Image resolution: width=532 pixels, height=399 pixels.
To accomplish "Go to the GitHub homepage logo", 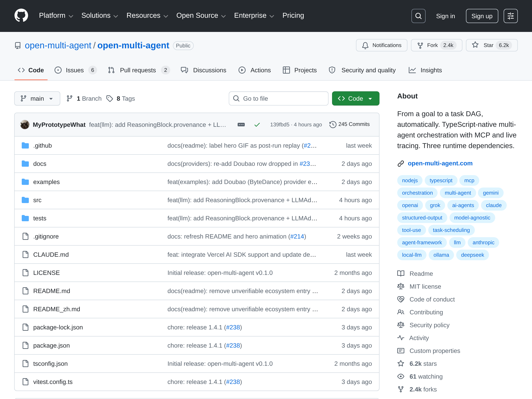I will coord(21,16).
